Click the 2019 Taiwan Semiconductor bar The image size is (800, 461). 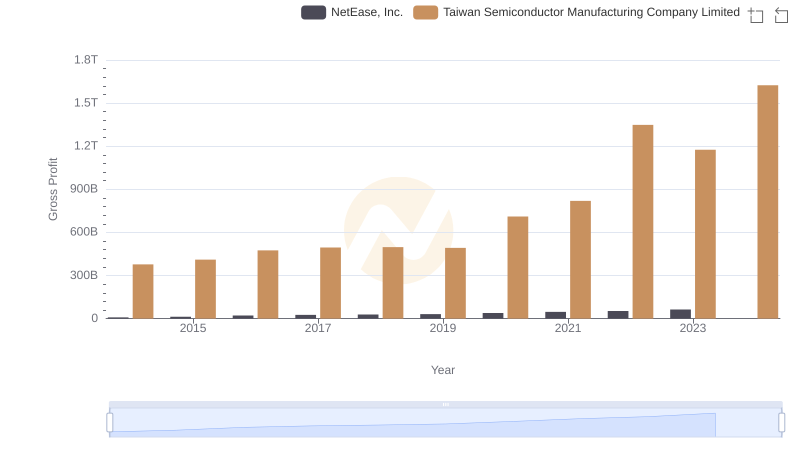click(x=456, y=283)
